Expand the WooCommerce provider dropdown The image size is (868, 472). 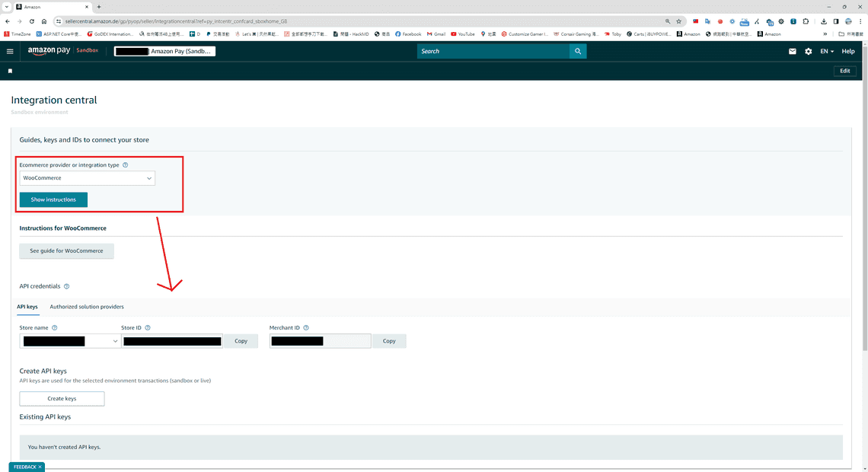pos(87,178)
